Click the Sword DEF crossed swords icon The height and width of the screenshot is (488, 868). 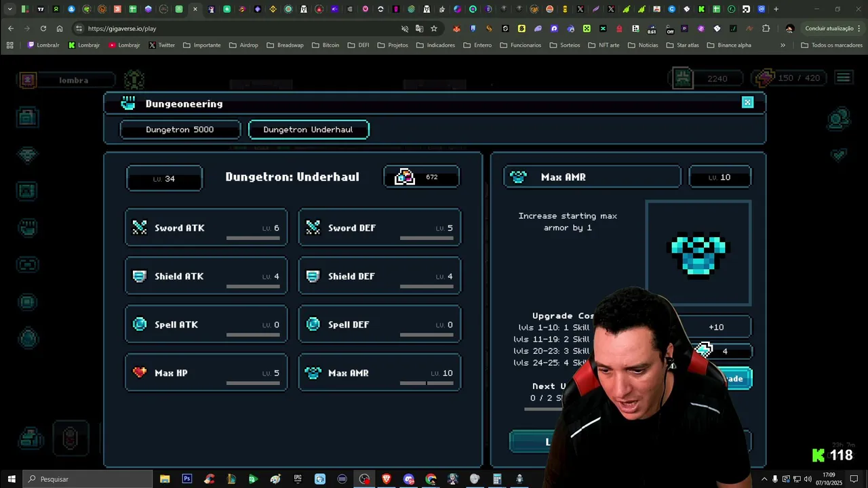[x=313, y=228]
